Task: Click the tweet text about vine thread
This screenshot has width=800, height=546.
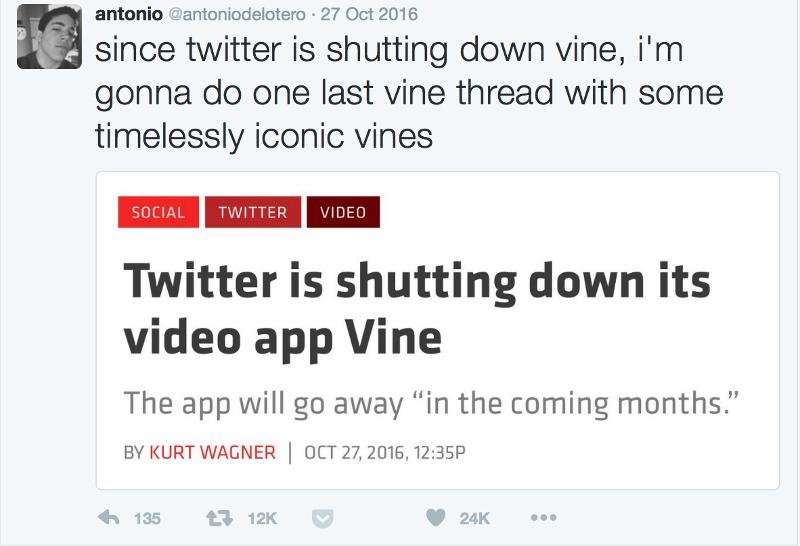Action: (x=408, y=93)
